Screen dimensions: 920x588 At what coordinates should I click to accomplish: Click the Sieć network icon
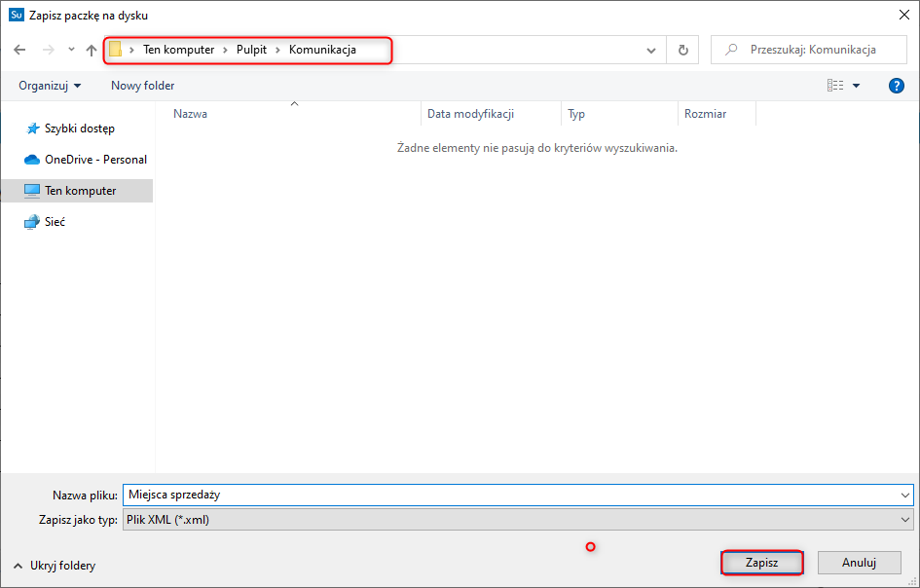(x=32, y=222)
